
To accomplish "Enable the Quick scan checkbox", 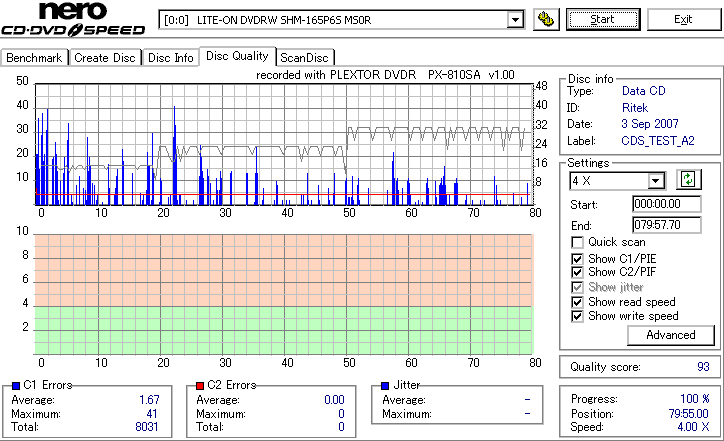I will coord(577,242).
